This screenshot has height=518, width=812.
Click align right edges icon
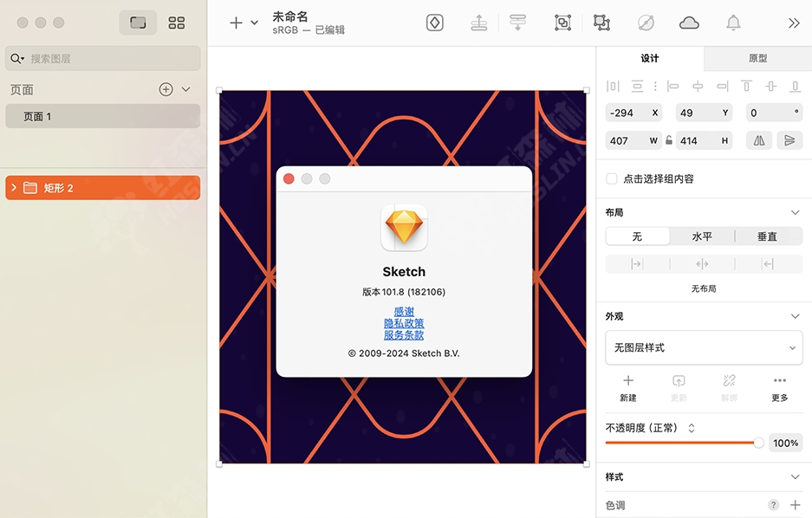[723, 86]
